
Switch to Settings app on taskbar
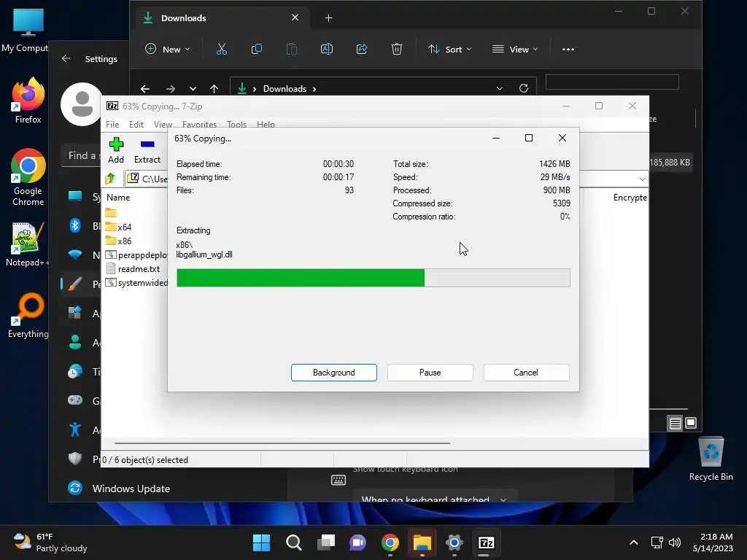pyautogui.click(x=454, y=542)
